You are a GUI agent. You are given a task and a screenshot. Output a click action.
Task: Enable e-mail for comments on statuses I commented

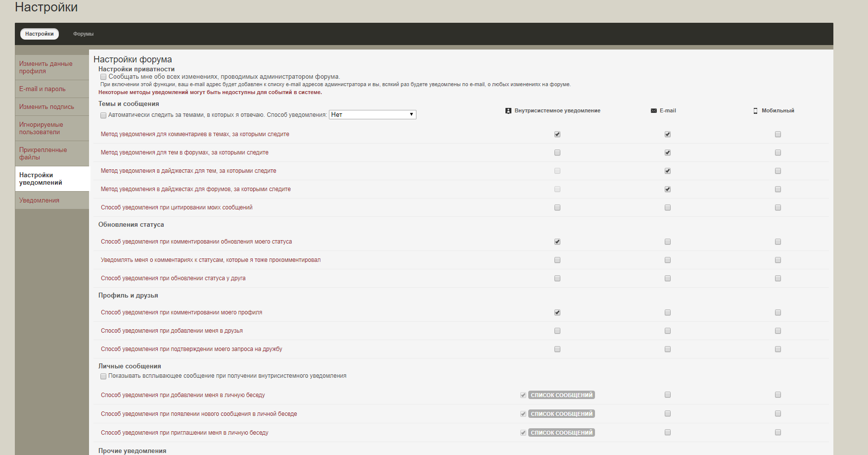[668, 260]
